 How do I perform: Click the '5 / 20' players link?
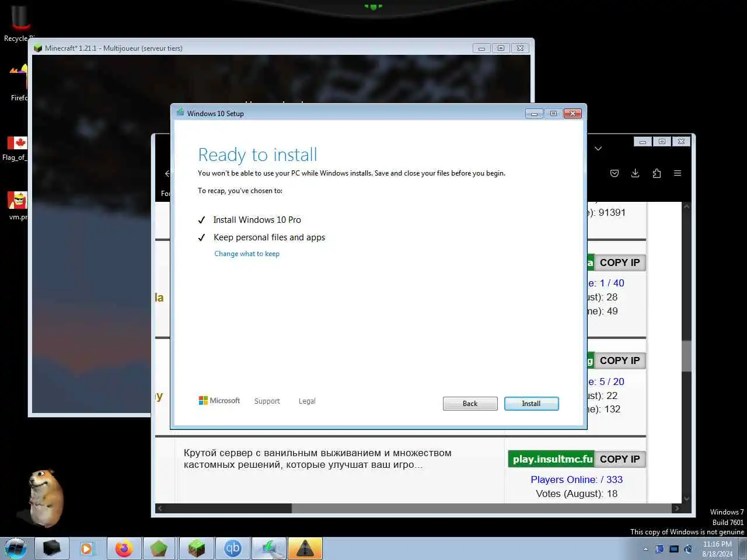pyautogui.click(x=612, y=381)
